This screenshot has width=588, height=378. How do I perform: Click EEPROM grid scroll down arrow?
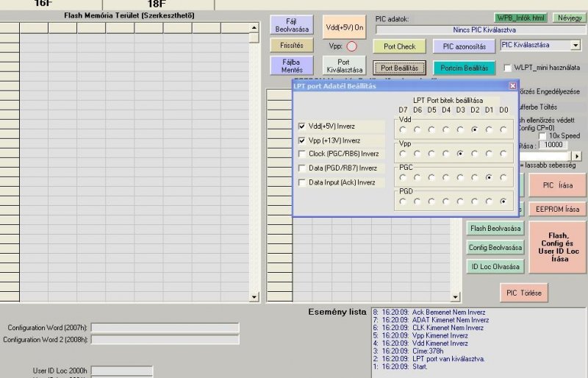click(455, 297)
